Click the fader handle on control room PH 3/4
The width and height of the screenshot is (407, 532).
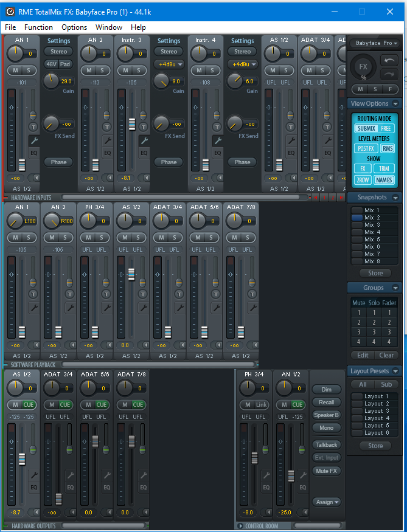click(254, 458)
